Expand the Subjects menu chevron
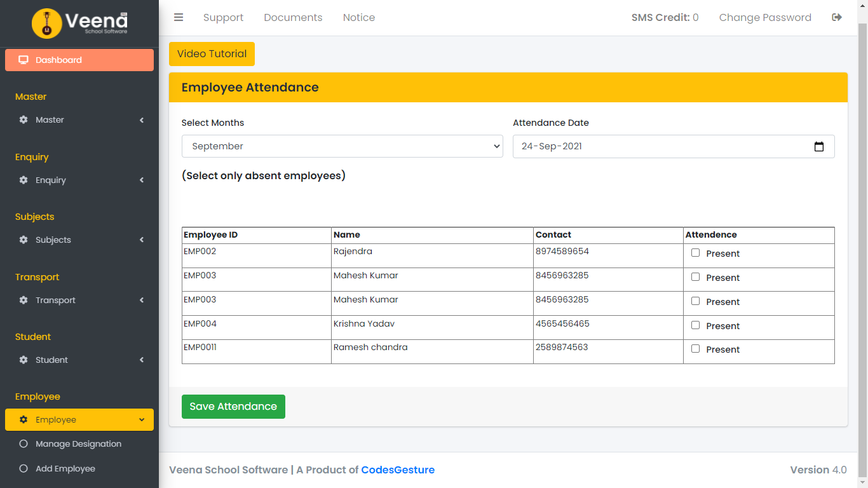868x488 pixels. coord(142,240)
